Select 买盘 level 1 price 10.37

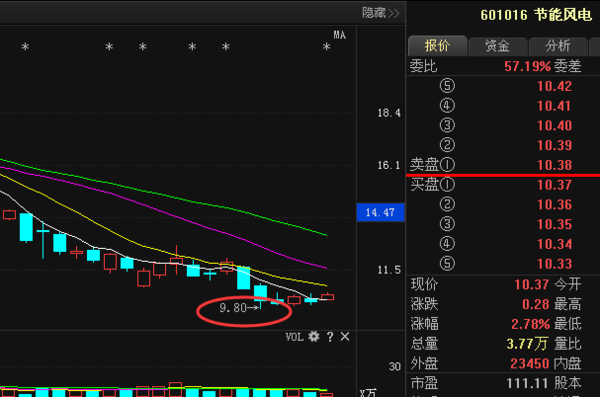pyautogui.click(x=554, y=185)
